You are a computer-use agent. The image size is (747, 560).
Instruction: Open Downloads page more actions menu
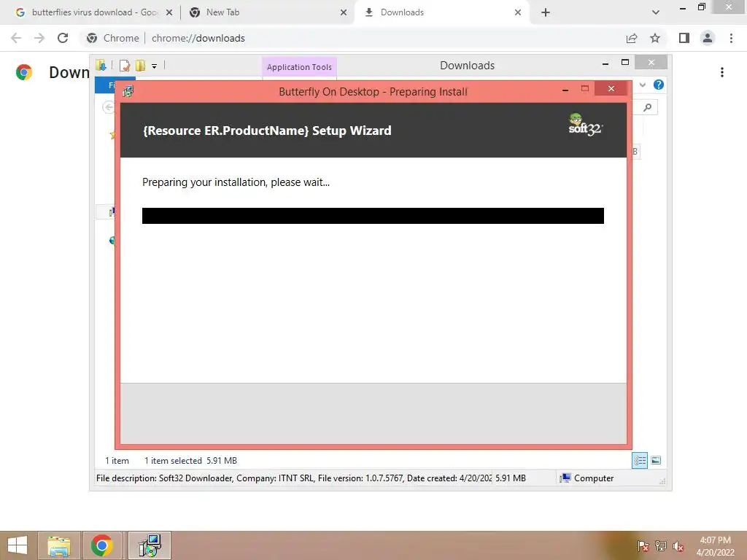click(722, 72)
